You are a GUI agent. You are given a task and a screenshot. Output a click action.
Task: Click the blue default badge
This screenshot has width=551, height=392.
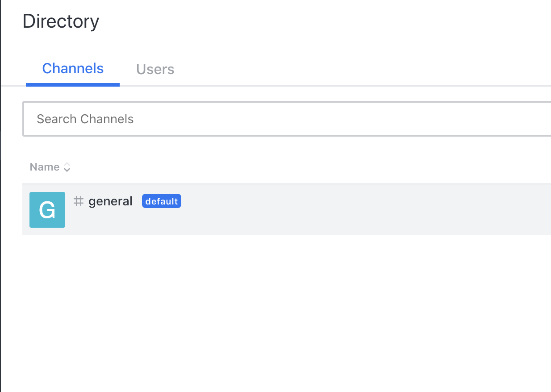pyautogui.click(x=162, y=201)
